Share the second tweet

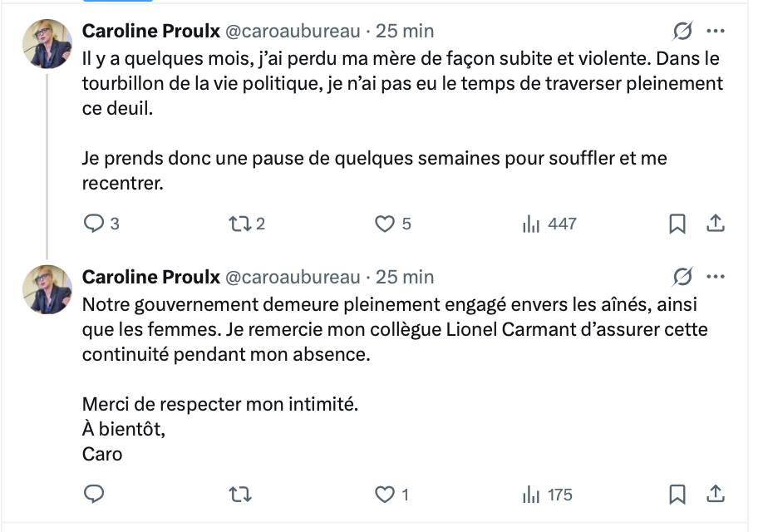pyautogui.click(x=716, y=495)
